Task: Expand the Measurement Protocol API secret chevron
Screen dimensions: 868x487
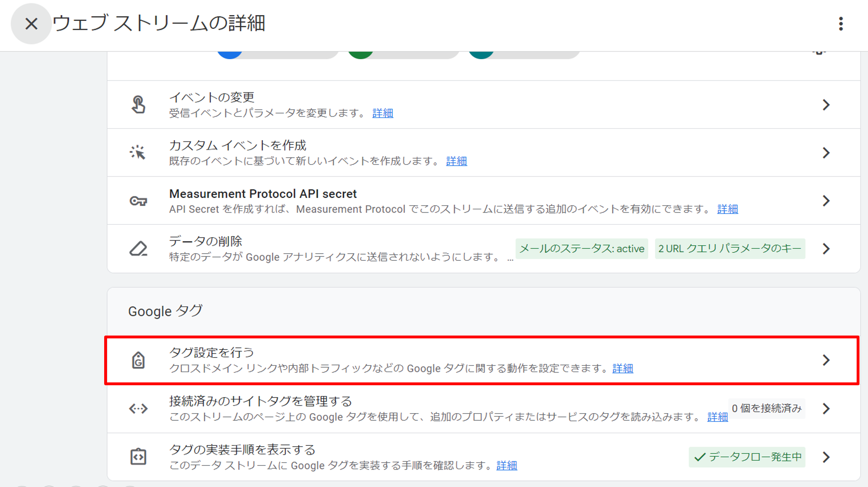Action: [x=826, y=201]
